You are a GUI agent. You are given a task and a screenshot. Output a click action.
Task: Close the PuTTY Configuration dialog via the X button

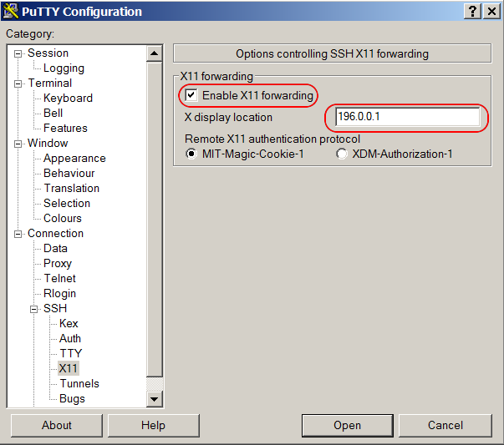(491, 11)
